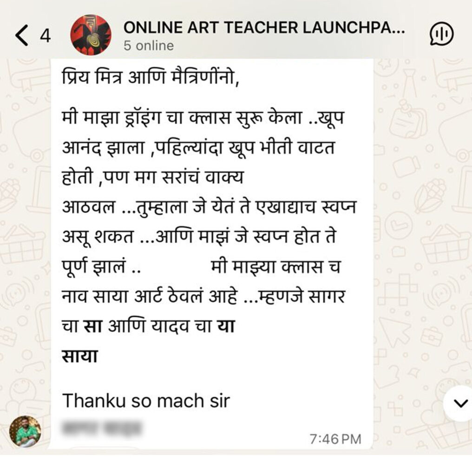Click the greeting line "प्रिय मित्र आणि मैत्रिणींनो"

click(151, 76)
